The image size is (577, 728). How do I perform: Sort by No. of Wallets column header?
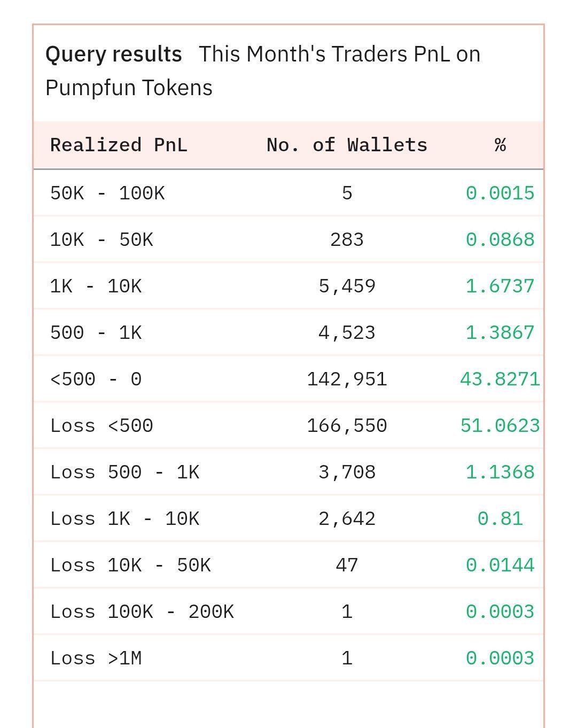pyautogui.click(x=347, y=145)
